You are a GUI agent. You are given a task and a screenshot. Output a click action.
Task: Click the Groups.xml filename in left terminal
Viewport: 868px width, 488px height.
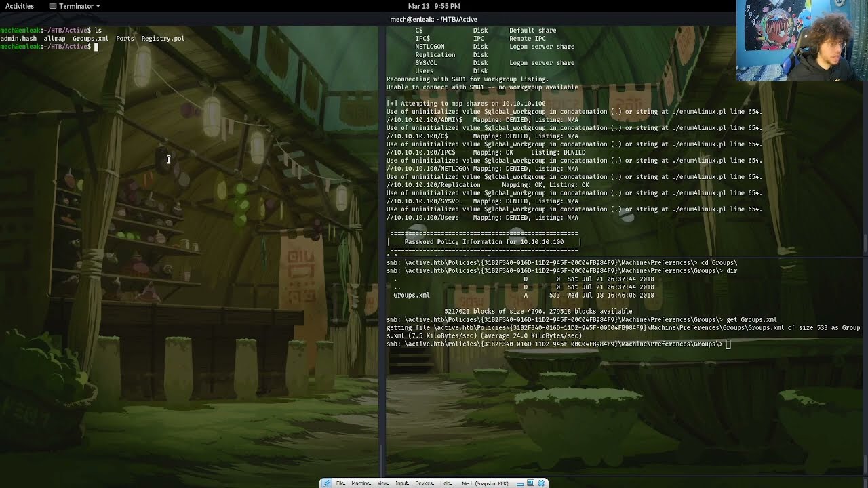click(x=90, y=39)
